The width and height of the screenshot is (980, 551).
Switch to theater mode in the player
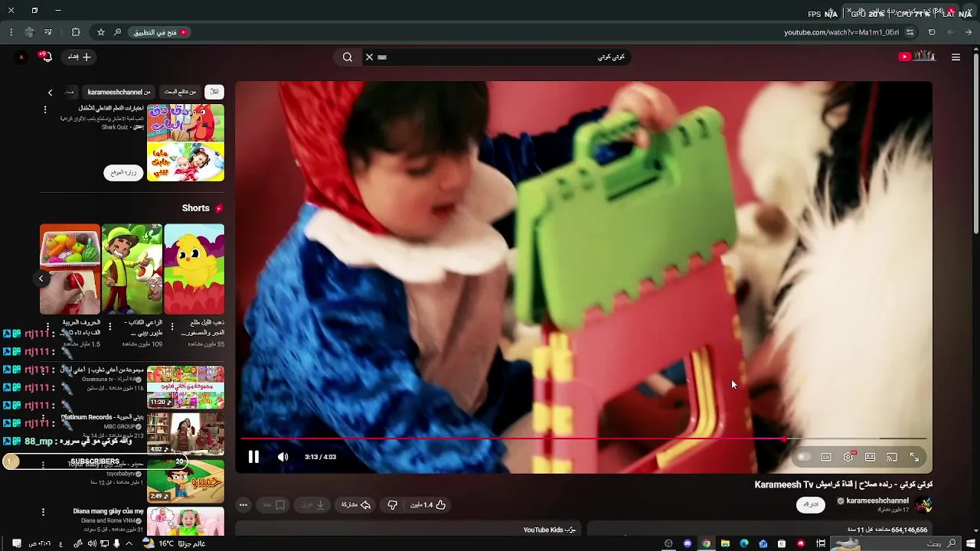point(871,457)
